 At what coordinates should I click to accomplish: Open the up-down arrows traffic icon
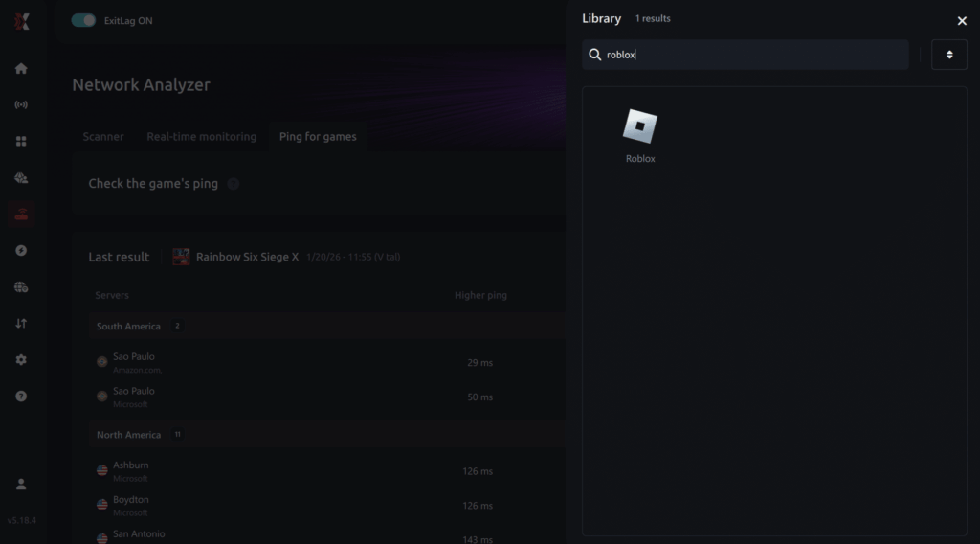coord(21,324)
